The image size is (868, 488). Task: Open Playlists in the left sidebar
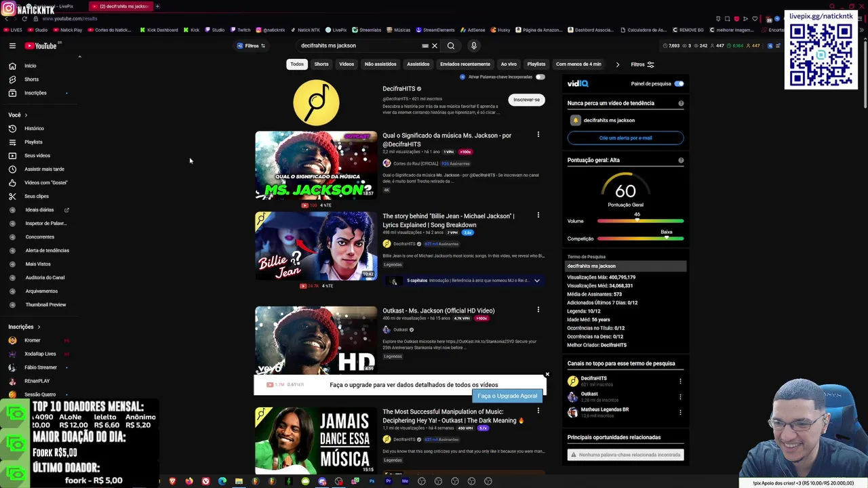[33, 142]
